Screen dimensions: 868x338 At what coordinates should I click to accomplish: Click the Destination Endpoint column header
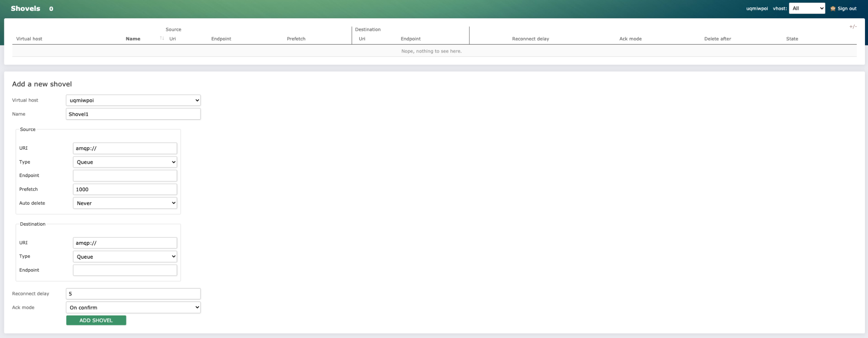click(x=411, y=39)
